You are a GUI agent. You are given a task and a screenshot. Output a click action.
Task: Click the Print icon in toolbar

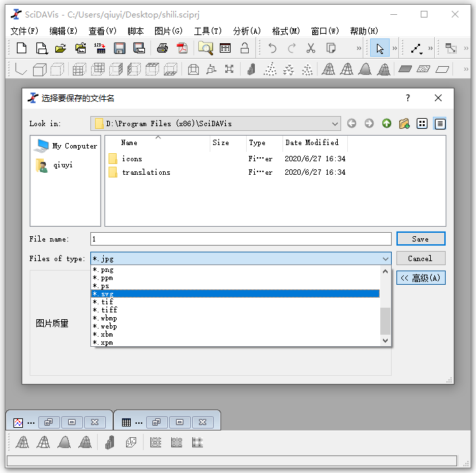tap(162, 48)
